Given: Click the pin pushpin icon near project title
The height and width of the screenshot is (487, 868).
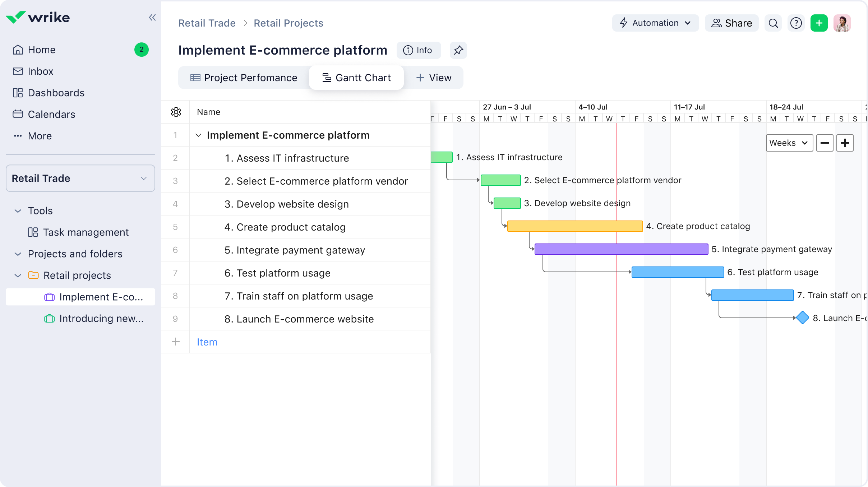Looking at the screenshot, I should pyautogui.click(x=458, y=50).
